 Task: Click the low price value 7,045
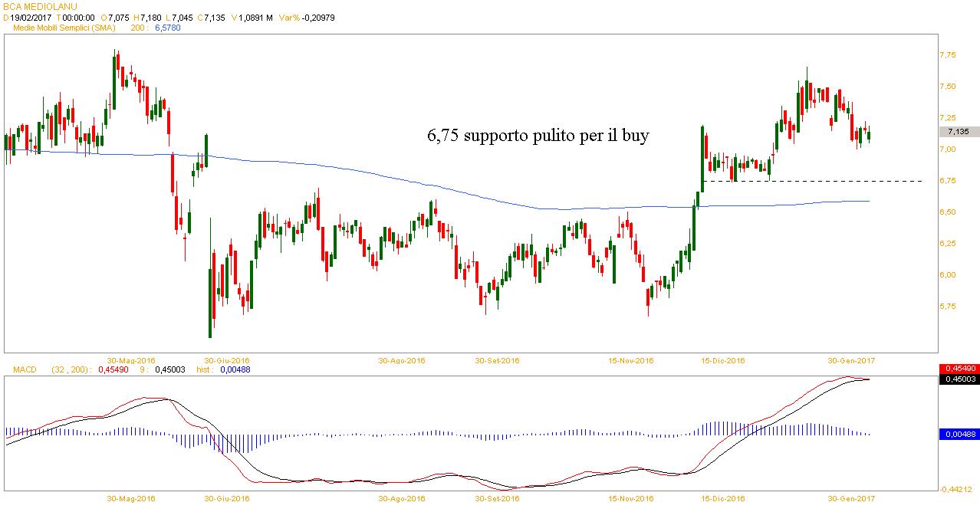tap(183, 17)
